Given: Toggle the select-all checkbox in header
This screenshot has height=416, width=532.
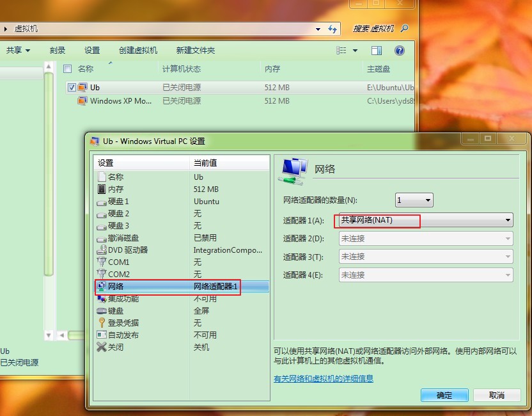Looking at the screenshot, I should [x=68, y=69].
